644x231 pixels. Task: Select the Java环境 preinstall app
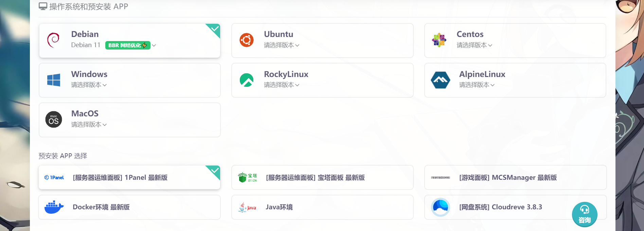322,207
